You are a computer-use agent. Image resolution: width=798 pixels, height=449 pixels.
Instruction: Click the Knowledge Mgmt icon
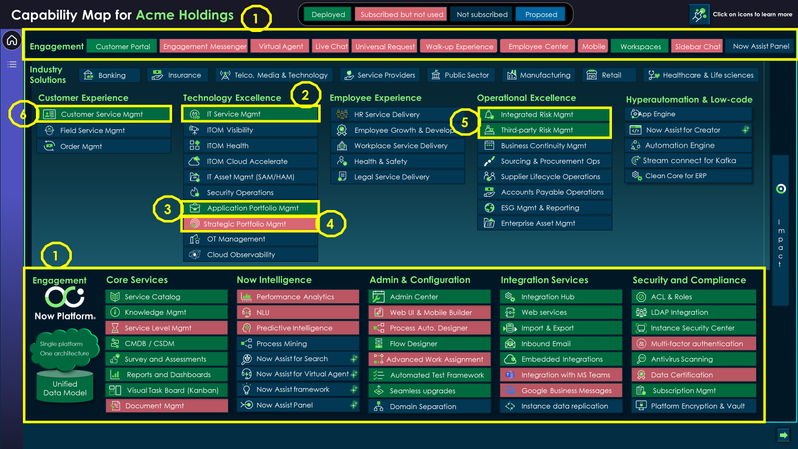tap(115, 312)
